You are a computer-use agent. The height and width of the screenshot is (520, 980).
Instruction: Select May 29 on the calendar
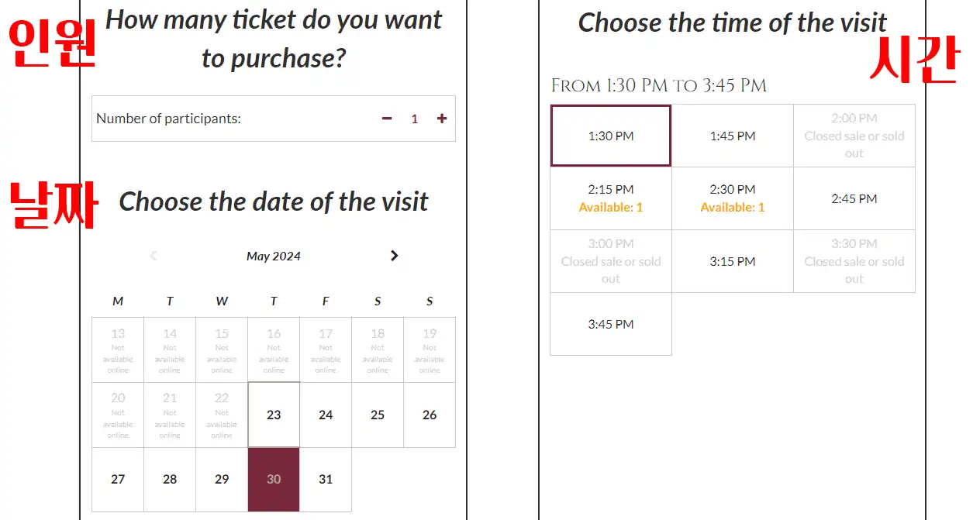[222, 479]
